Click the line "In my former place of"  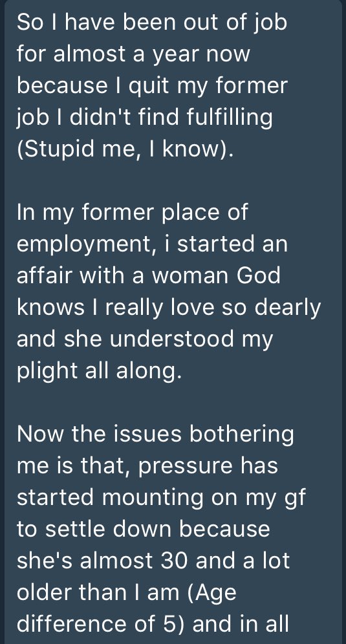pos(133,212)
